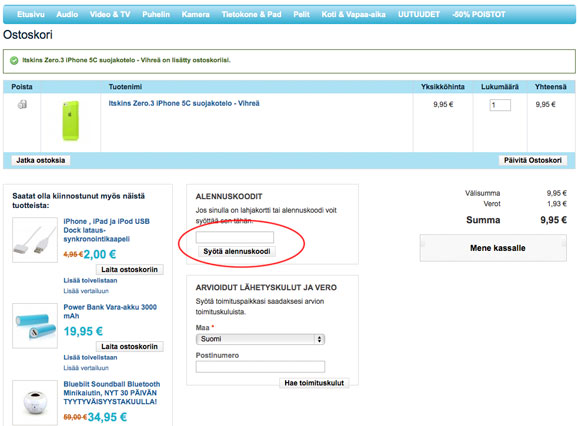Screen dimensions: 578x426
Task: Open the Bluebiit Soundball Bluetooth Minikaiutin link
Action: [112, 393]
